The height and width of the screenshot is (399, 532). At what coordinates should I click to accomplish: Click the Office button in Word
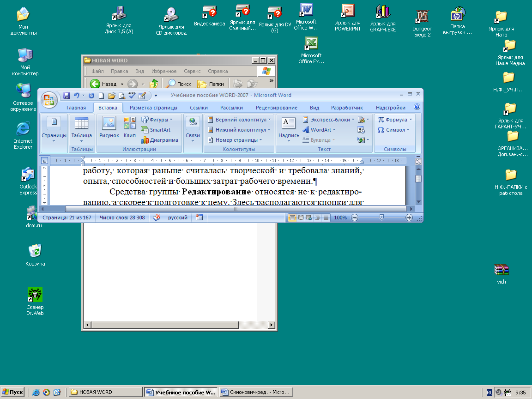point(49,100)
